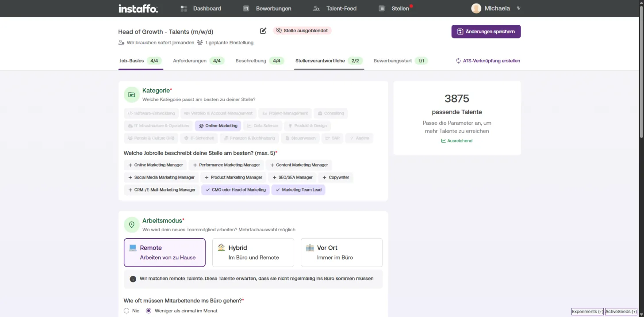This screenshot has height=317, width=644.
Task: Click 'ATS-Verknüpfung erstellen' link
Action: 488,61
